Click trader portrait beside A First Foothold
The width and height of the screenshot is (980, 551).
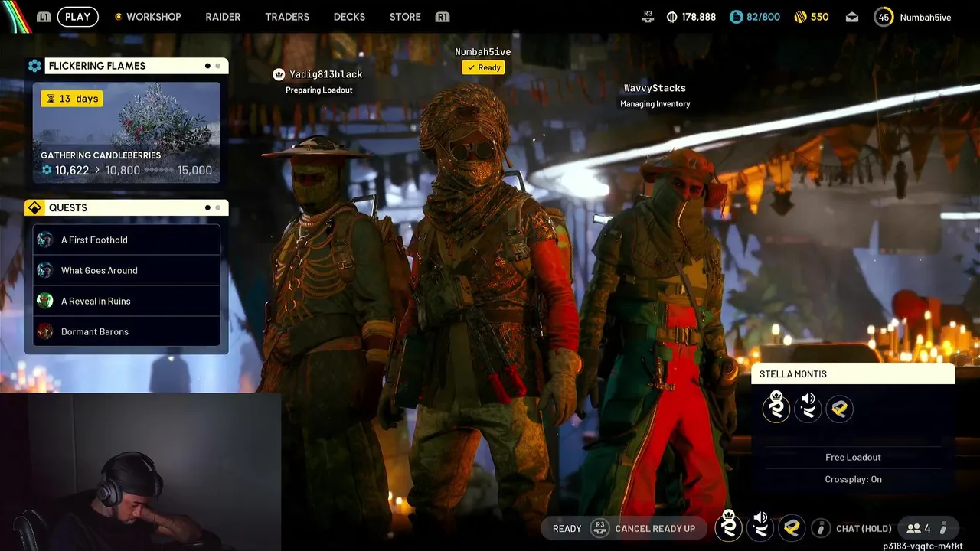[x=45, y=240]
